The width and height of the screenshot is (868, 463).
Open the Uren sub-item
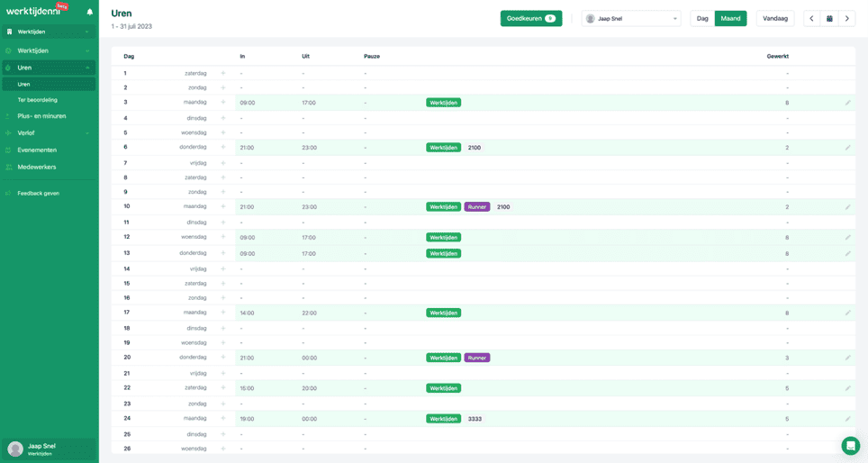[x=49, y=84]
